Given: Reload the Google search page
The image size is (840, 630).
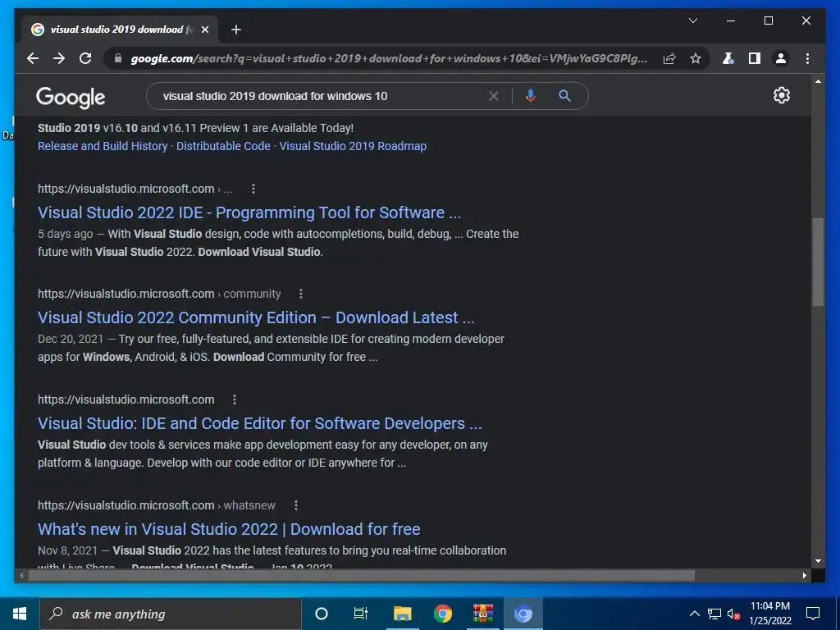Looking at the screenshot, I should pos(85,58).
